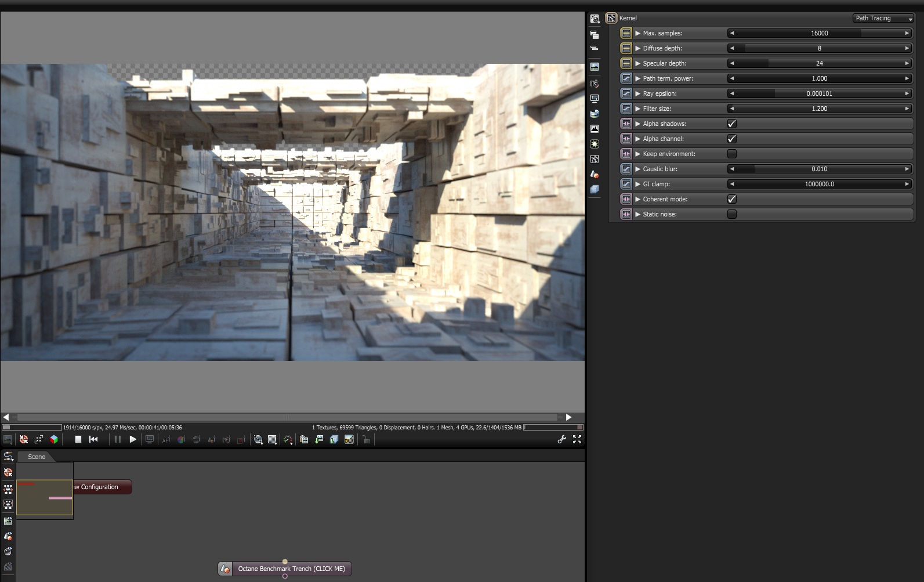Click the int pin icon beside Max. samples
Viewport: 924px width, 582px height.
(626, 33)
